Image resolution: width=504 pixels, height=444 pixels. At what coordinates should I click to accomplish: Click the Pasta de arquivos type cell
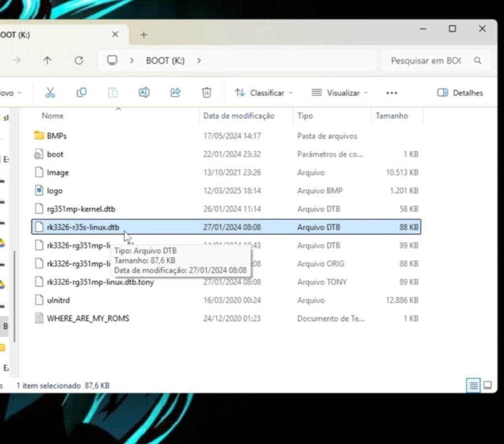(327, 136)
